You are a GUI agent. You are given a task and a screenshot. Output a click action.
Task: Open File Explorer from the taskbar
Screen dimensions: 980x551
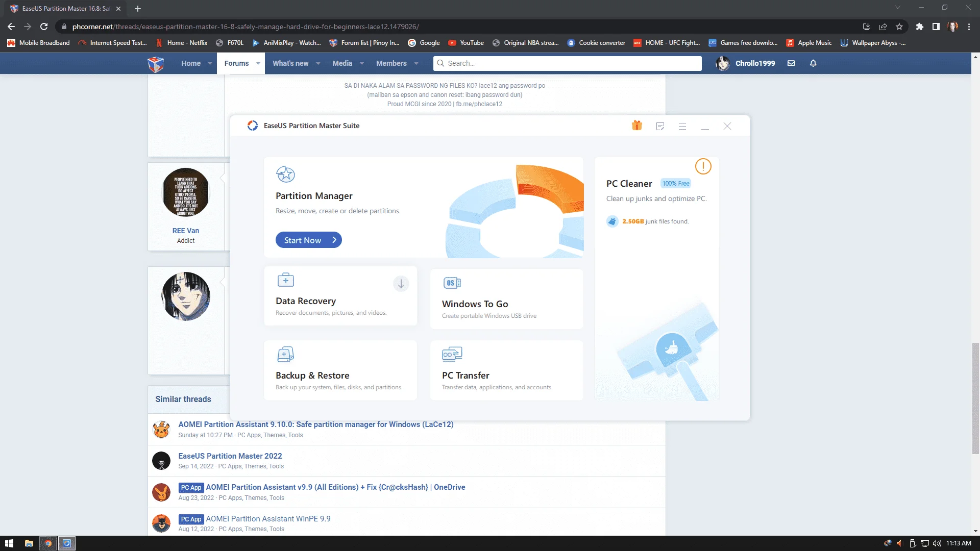29,543
